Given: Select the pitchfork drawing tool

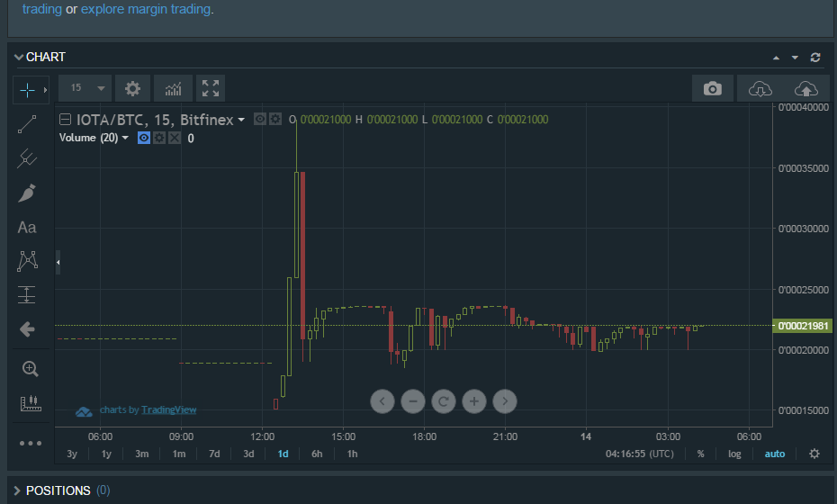Looking at the screenshot, I should coord(27,158).
